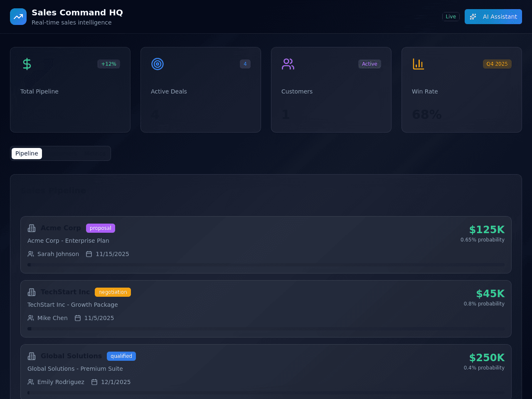Click the 'Real-time sales intelligence' subtitle
The image size is (532, 399).
pos(71,22)
